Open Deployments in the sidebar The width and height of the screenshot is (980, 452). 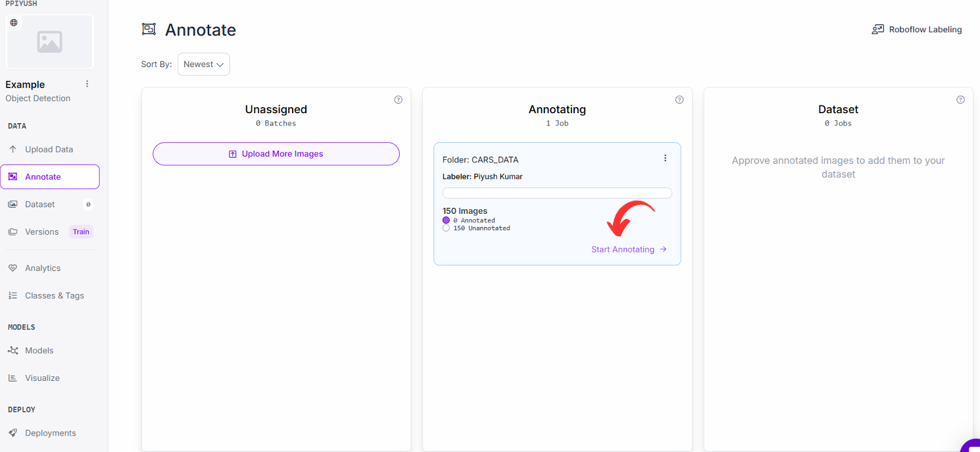50,433
